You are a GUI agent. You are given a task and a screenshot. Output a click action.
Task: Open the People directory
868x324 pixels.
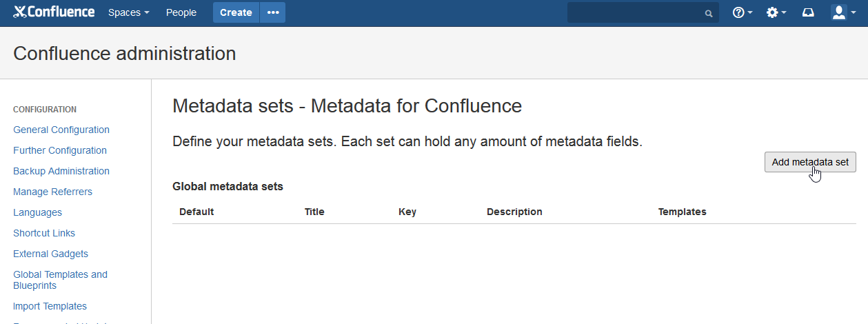[181, 12]
